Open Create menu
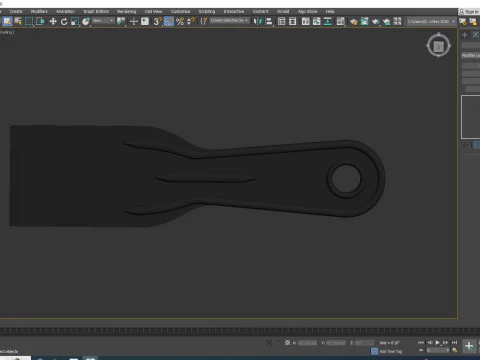The width and height of the screenshot is (480, 360). tap(16, 11)
